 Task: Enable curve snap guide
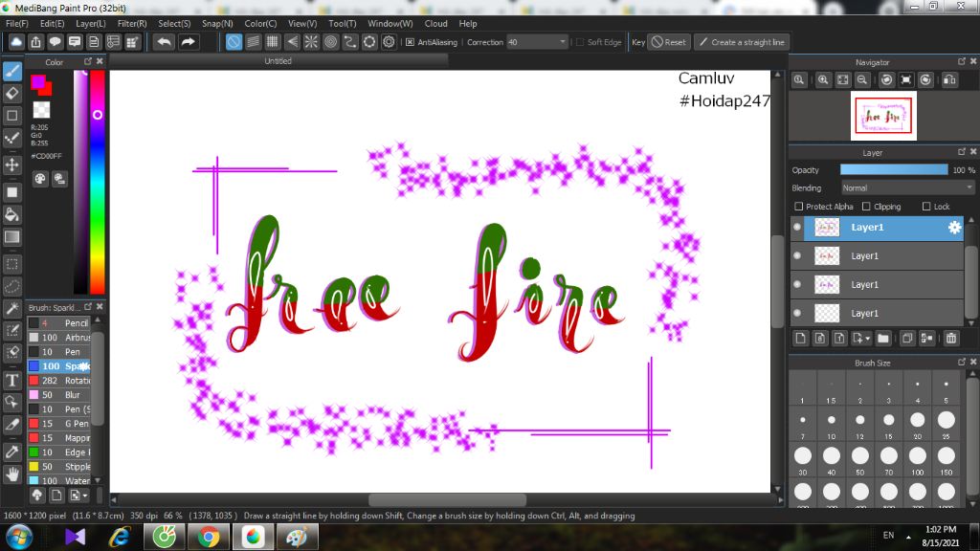tap(350, 42)
